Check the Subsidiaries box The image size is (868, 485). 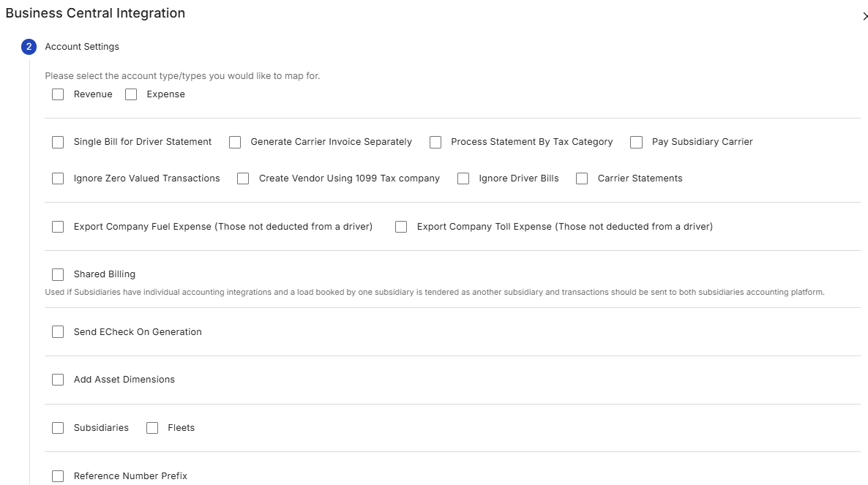tap(58, 428)
